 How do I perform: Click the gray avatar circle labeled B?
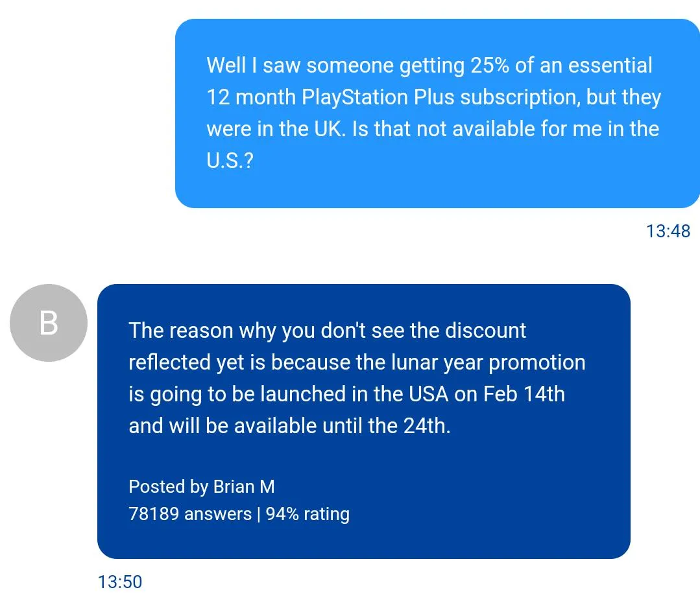(x=49, y=322)
